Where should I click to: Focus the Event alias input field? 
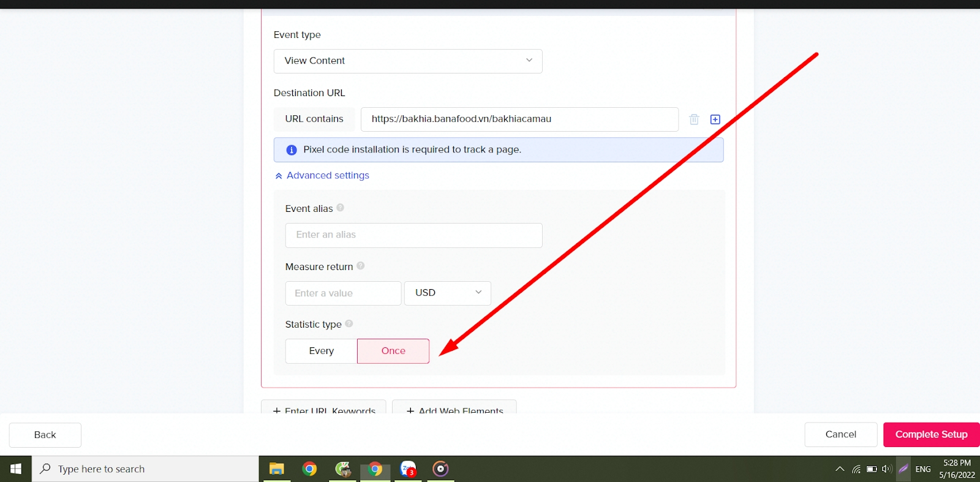click(x=414, y=235)
